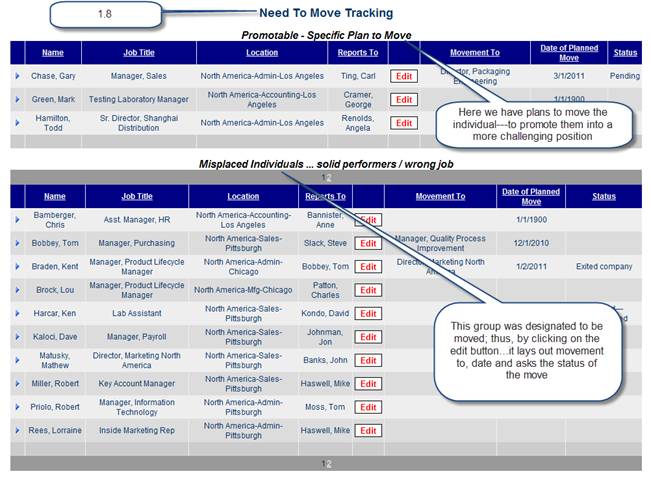Select the 'Inside Marketing Rep' cell
The image size is (651, 478).
(x=137, y=430)
